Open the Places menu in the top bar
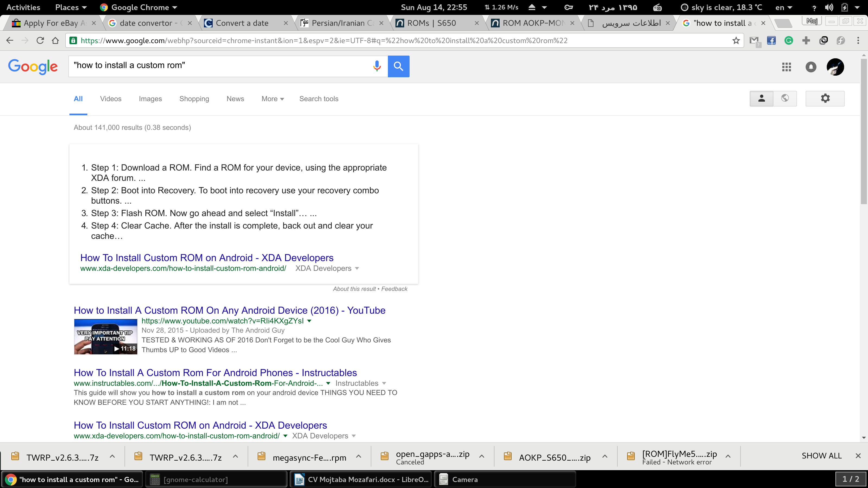Screen dimensions: 868x488 point(71,7)
